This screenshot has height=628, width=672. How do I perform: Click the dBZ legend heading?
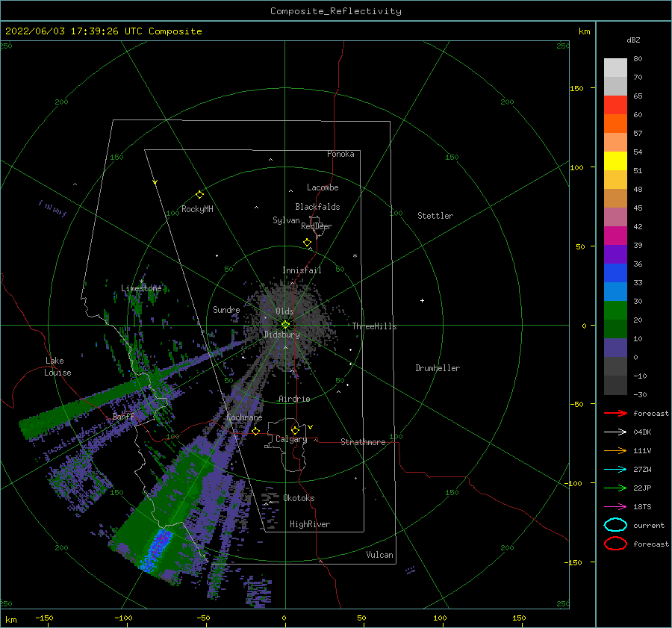click(x=633, y=40)
